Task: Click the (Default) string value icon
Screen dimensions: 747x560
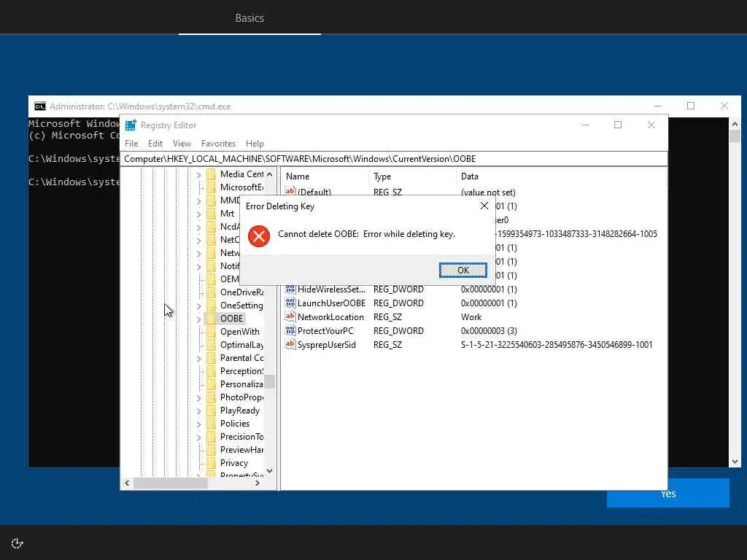Action: (x=290, y=191)
